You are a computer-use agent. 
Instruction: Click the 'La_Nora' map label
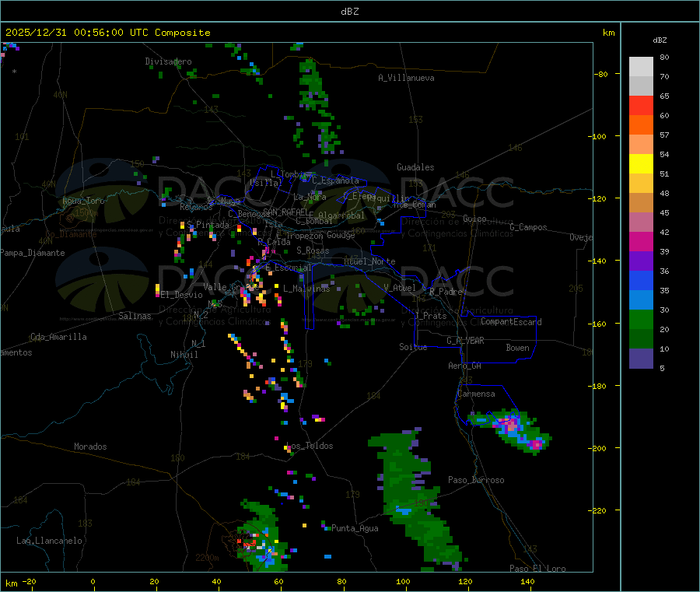[x=310, y=197]
